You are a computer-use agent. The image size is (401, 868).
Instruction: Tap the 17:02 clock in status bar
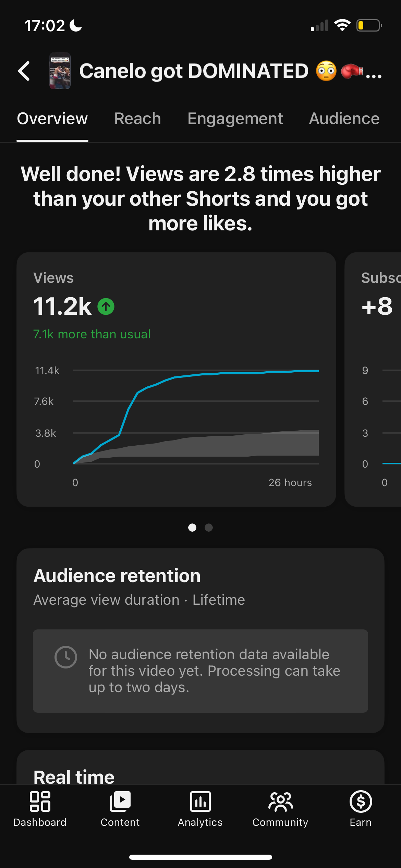click(x=45, y=26)
